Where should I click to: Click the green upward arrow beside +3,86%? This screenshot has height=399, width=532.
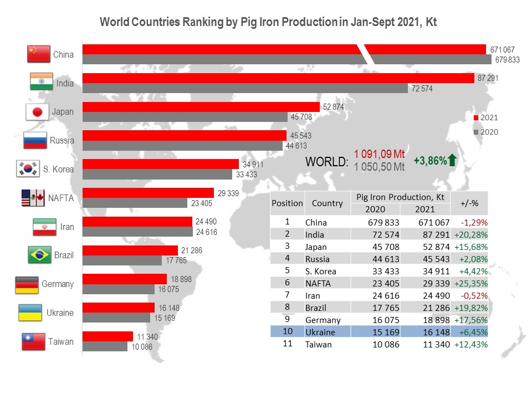point(453,161)
